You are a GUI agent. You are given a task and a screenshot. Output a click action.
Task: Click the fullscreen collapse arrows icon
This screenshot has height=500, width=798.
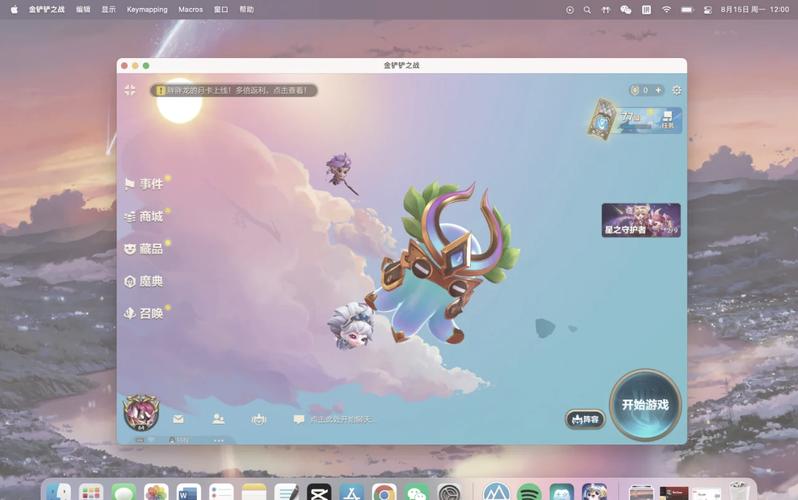tap(130, 90)
